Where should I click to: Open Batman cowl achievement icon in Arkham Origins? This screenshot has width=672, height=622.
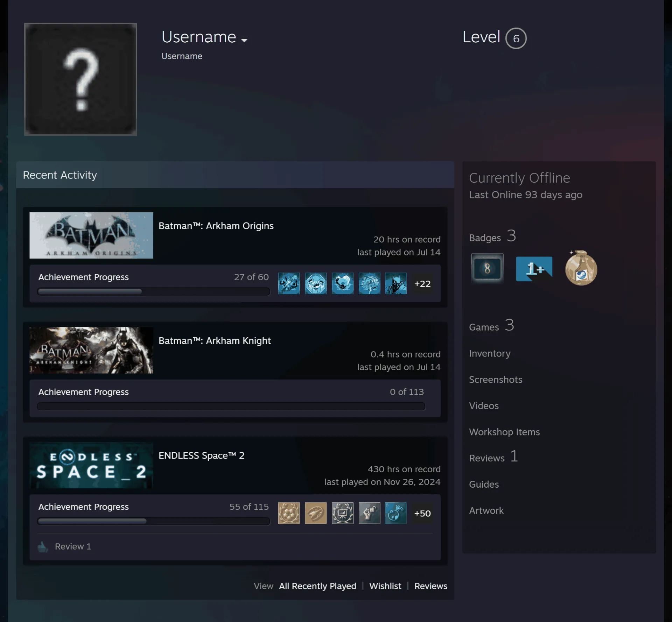click(x=395, y=283)
